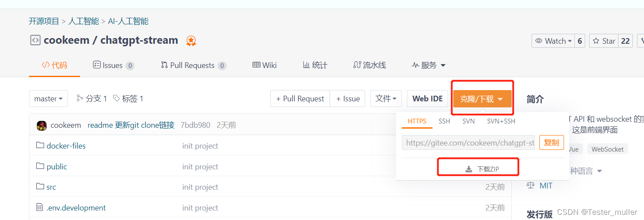
Task: Open the public folder
Action: 57,167
